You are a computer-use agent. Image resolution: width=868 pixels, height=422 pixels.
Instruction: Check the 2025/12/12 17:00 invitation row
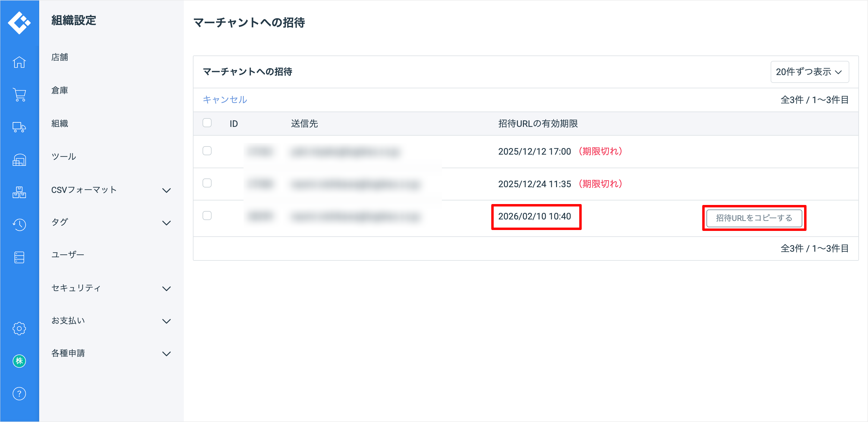(x=207, y=151)
